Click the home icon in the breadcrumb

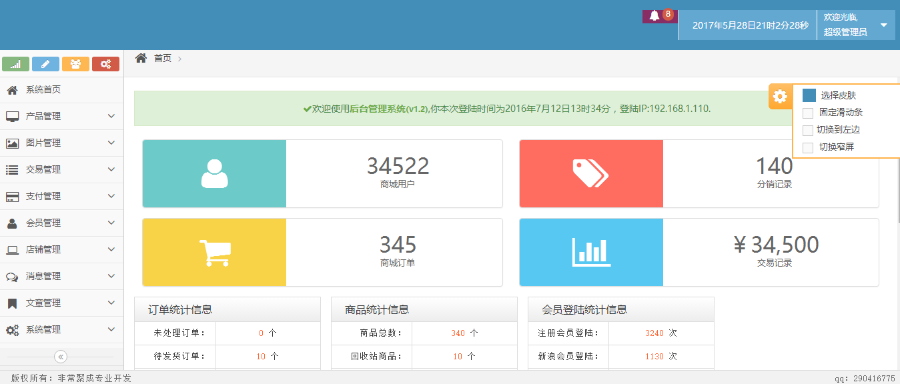[141, 57]
